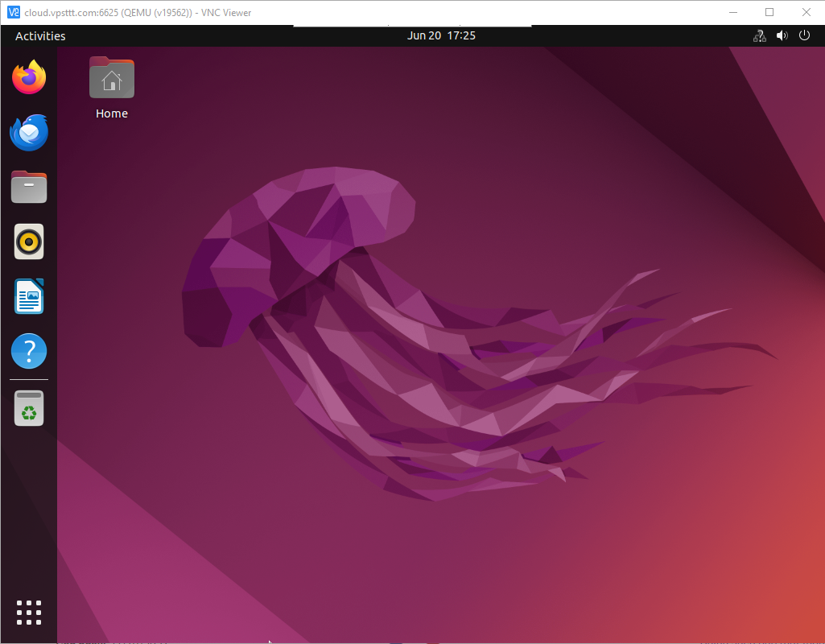The width and height of the screenshot is (825, 644).
Task: Click the VNC Viewer logo in title bar
Action: 13,12
